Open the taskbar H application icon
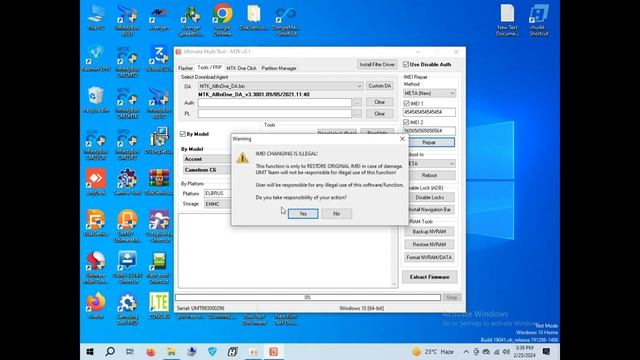 [x=233, y=351]
